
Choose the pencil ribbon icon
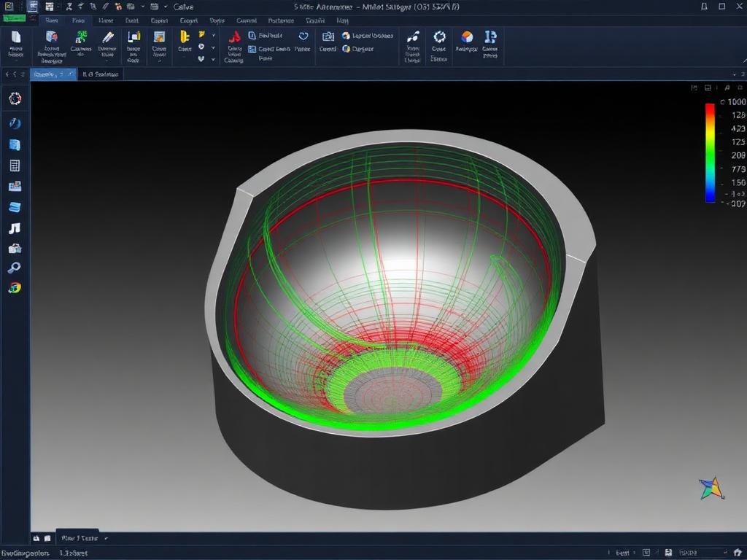point(108,38)
